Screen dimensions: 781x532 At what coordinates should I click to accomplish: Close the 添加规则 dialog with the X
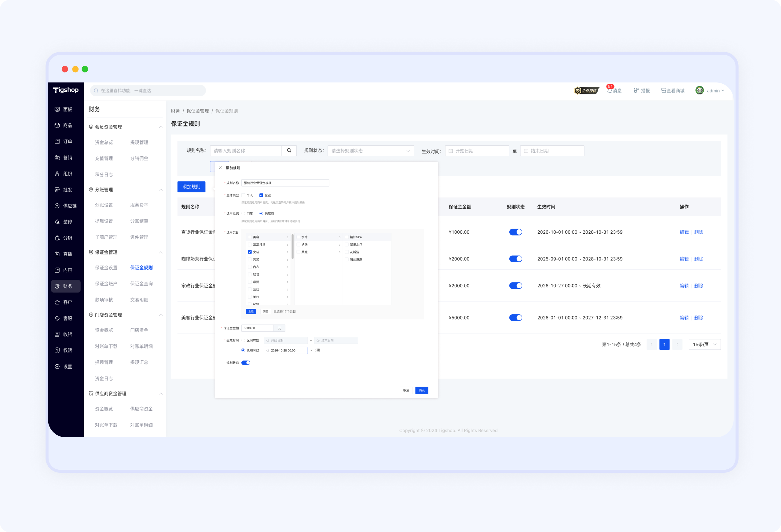(x=220, y=168)
